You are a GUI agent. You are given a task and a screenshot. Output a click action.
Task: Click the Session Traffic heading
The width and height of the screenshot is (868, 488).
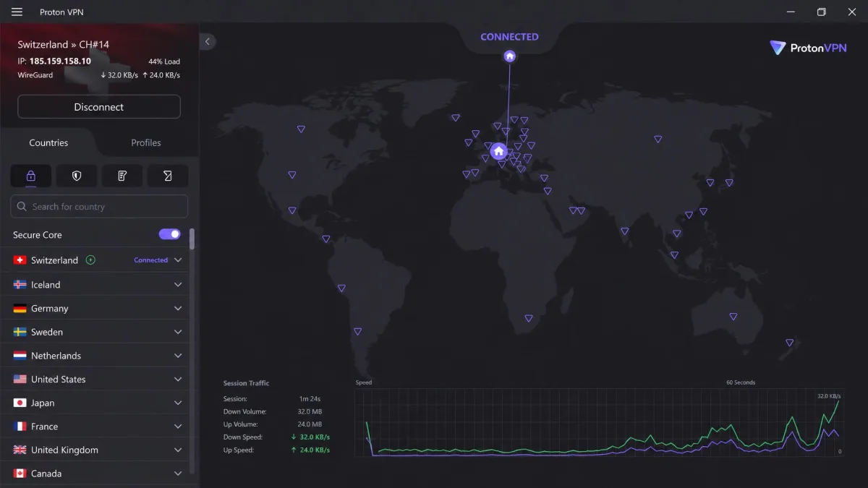tap(246, 383)
